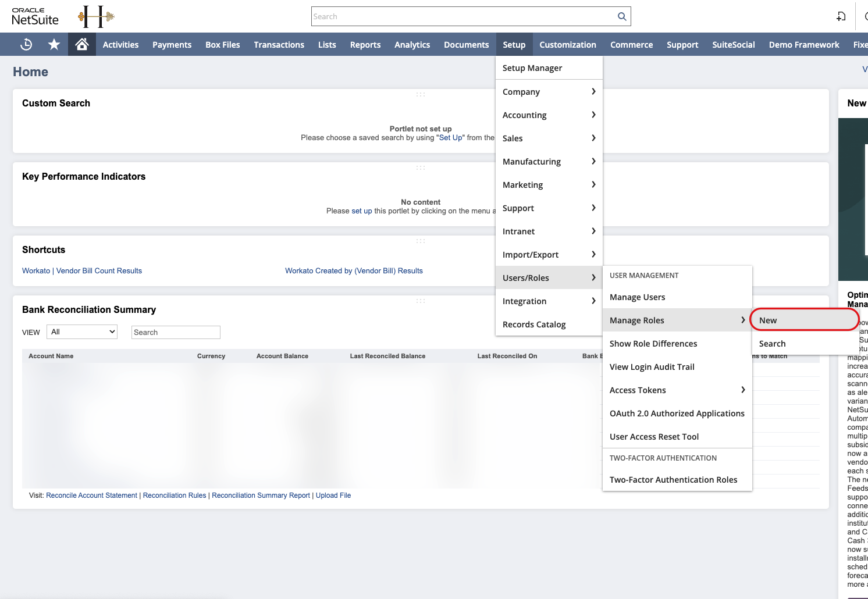Click the Reconcile Account Statement link
This screenshot has height=599, width=868.
[x=91, y=495]
